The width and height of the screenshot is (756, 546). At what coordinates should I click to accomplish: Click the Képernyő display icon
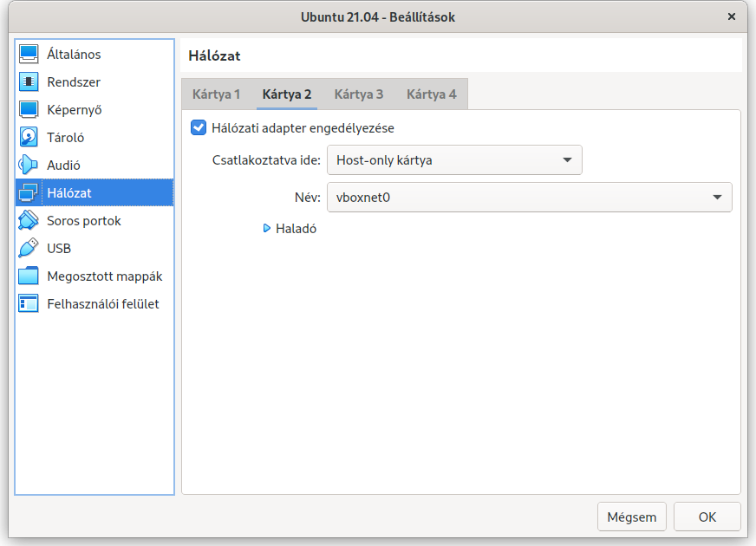point(29,109)
